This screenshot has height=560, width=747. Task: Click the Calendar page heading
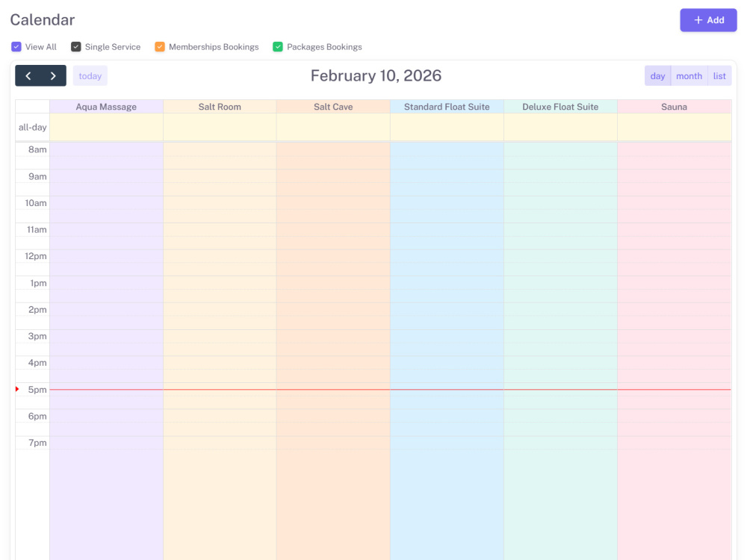pos(43,20)
